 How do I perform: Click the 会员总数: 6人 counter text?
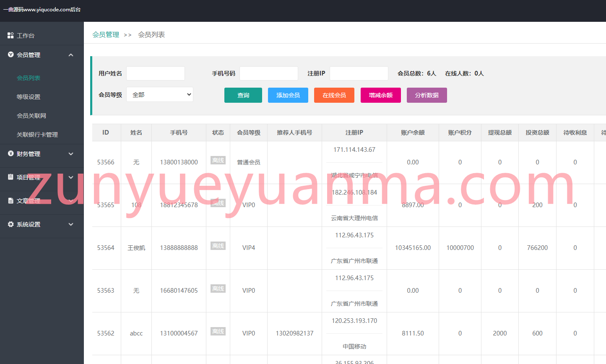(x=417, y=73)
